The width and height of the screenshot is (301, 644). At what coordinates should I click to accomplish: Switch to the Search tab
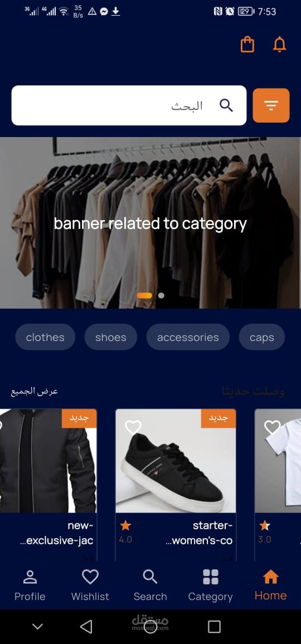(x=150, y=586)
